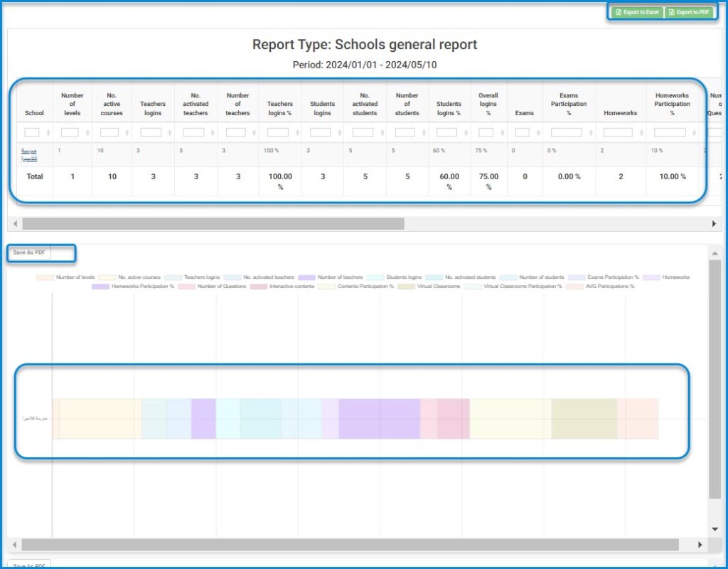
Task: Sort by Number of levels column
Action: pyautogui.click(x=87, y=133)
